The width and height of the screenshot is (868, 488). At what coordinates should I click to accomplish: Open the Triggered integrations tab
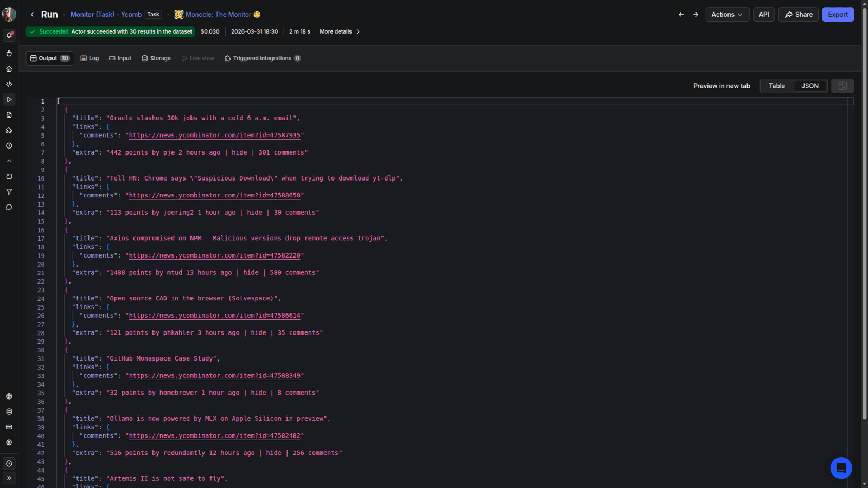pyautogui.click(x=263, y=58)
